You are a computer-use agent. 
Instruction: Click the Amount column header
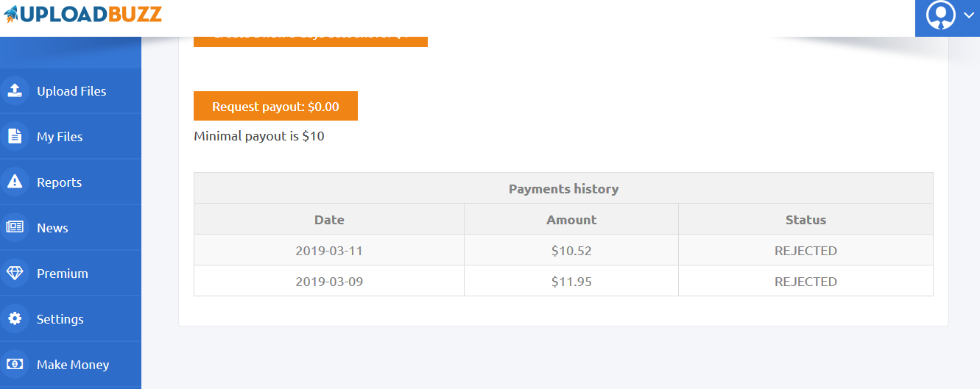tap(571, 219)
